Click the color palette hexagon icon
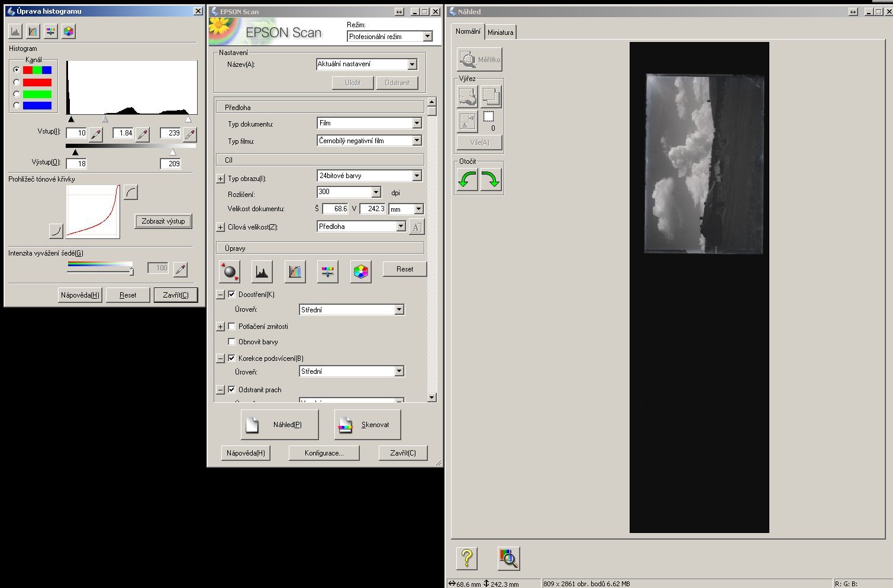The height and width of the screenshot is (588, 893). pos(360,272)
